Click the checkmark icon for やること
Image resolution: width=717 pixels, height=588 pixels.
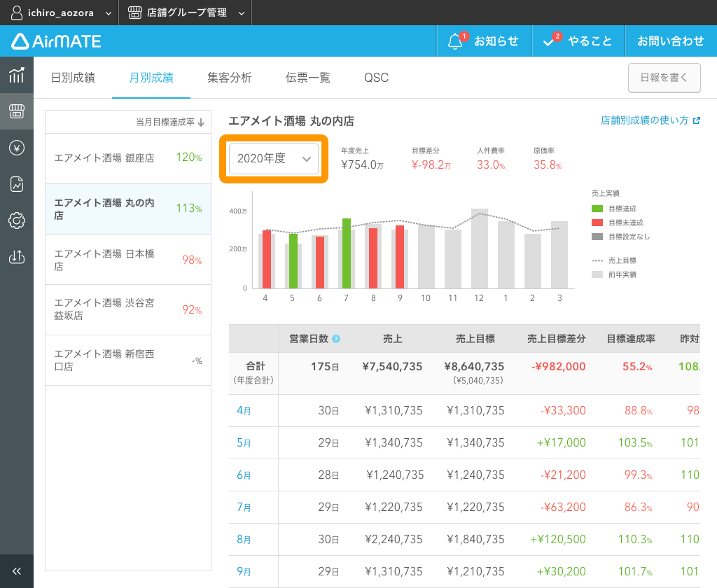548,42
